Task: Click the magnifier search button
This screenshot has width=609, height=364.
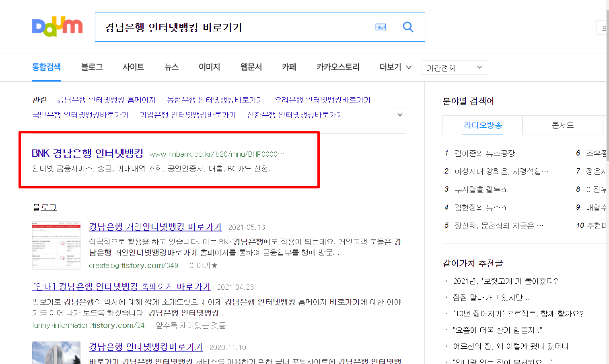Action: pos(408,27)
